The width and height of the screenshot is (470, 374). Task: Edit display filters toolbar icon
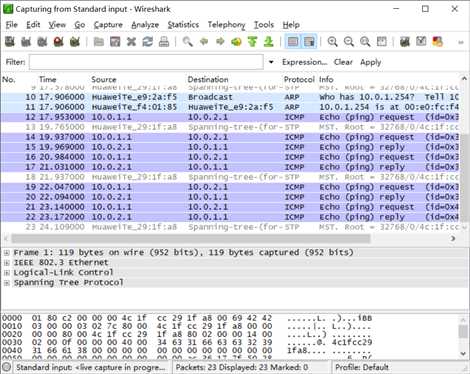pyautogui.click(x=421, y=42)
